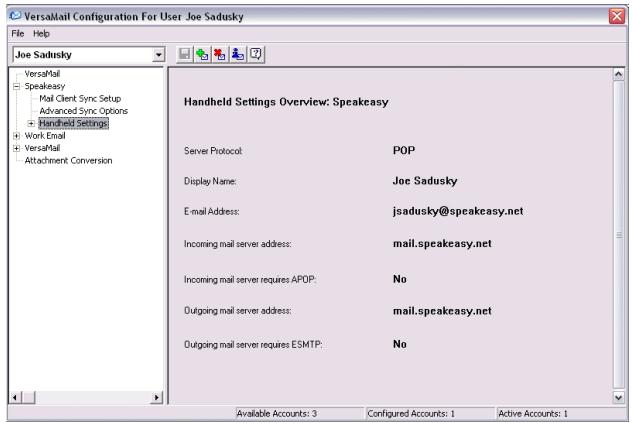This screenshot has height=423, width=632.
Task: Click the outgoing 'mail.speakeasy.net' value
Action: 442,311
